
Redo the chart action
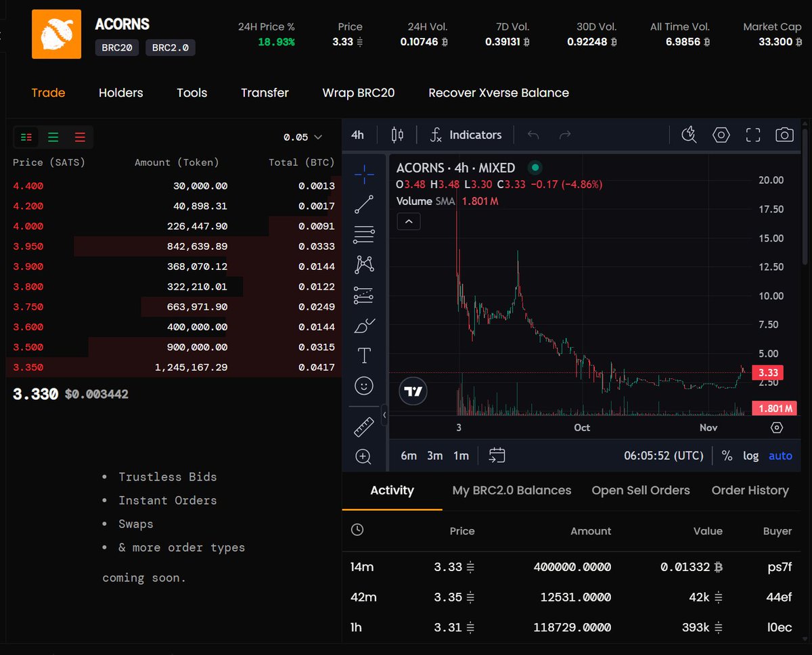click(x=565, y=135)
